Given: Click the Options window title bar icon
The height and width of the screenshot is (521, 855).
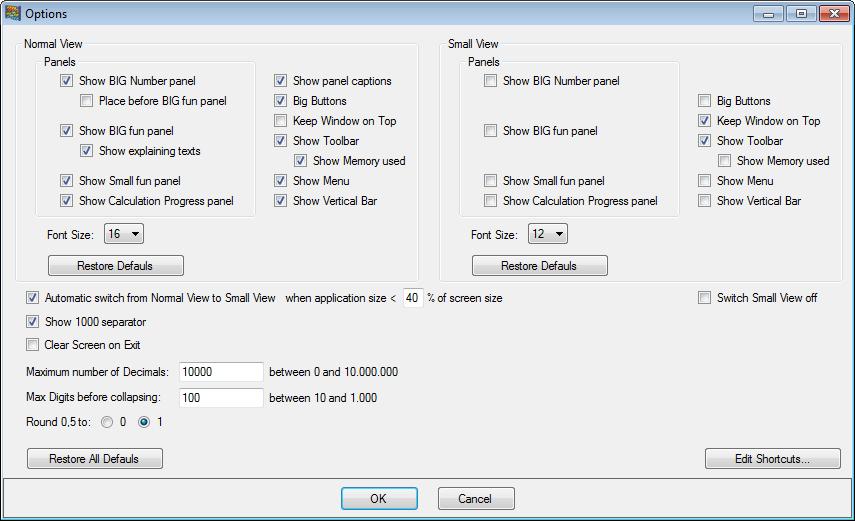Looking at the screenshot, I should point(13,14).
